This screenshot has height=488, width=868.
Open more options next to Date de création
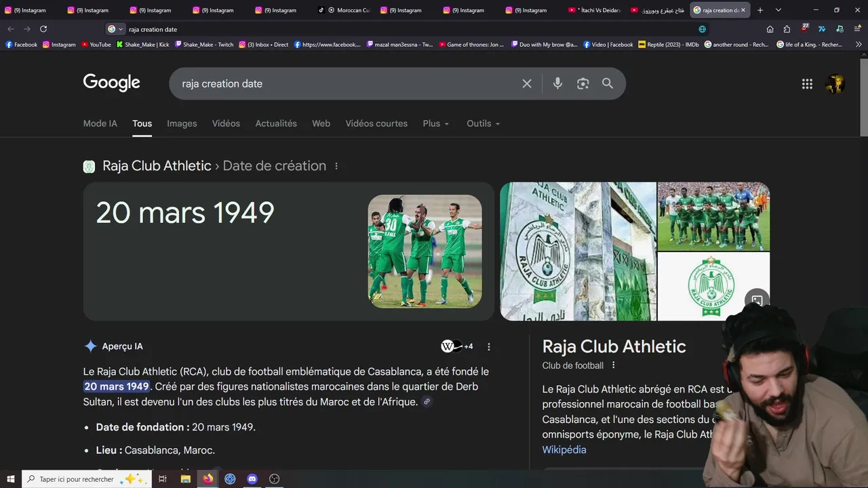[336, 166]
